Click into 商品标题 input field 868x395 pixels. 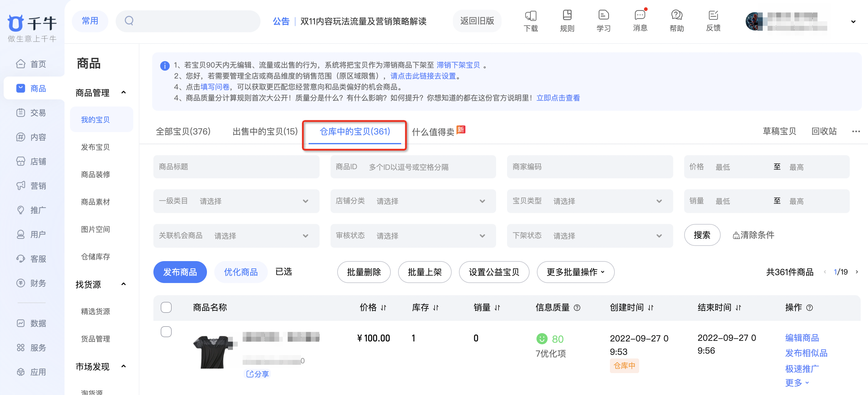coord(236,167)
